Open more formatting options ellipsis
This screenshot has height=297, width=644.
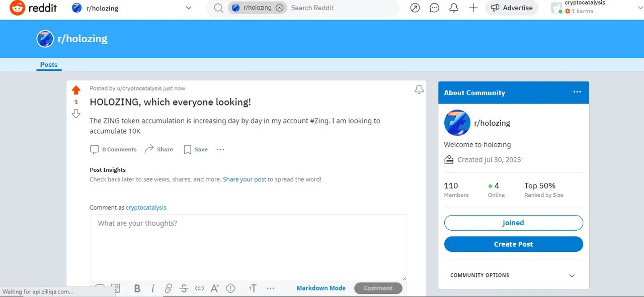point(270,288)
